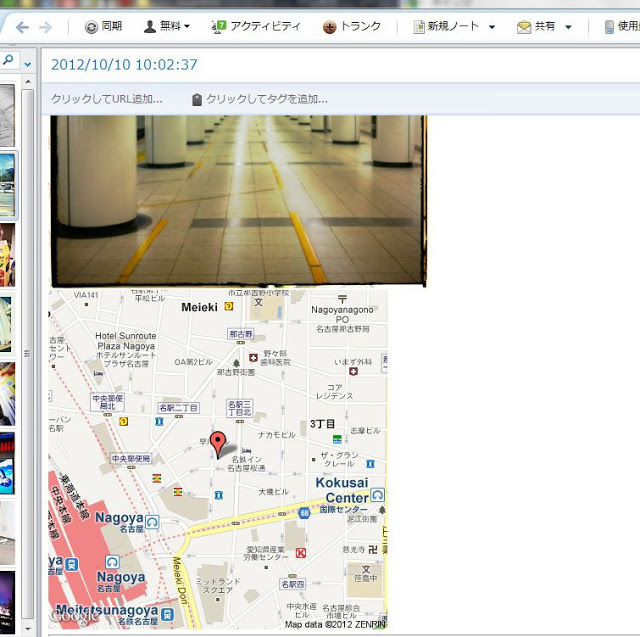Open トランク trunk
This screenshot has height=637, width=640.
[352, 27]
